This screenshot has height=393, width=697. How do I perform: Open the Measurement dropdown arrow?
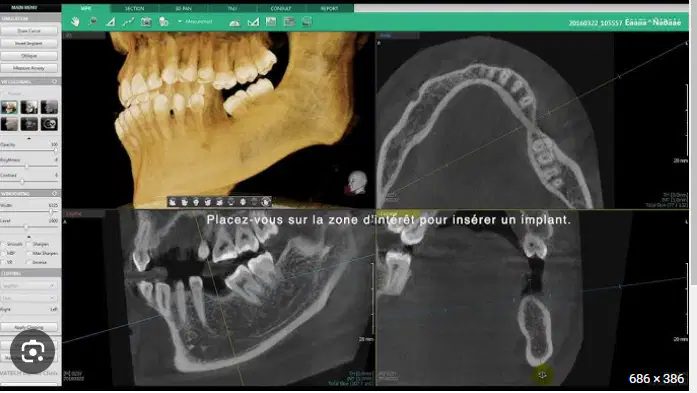tap(180, 21)
